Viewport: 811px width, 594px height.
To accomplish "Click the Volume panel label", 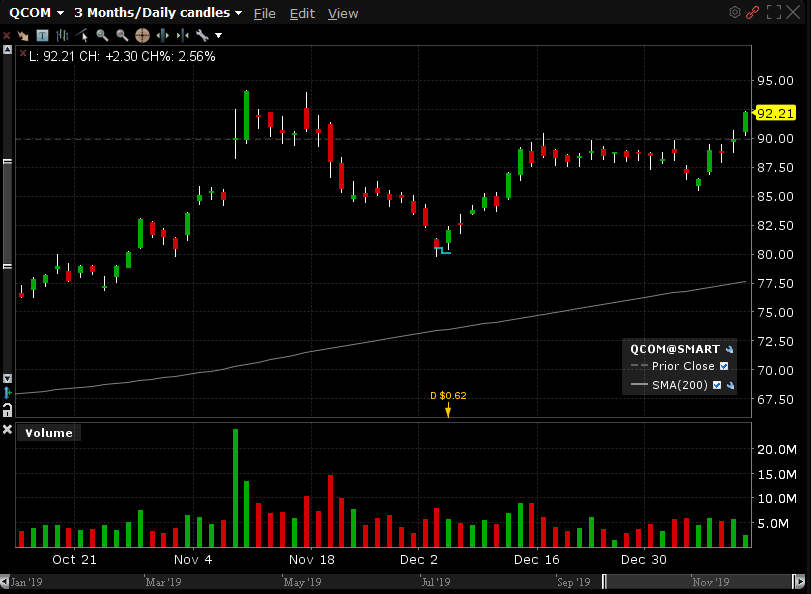I will [49, 433].
